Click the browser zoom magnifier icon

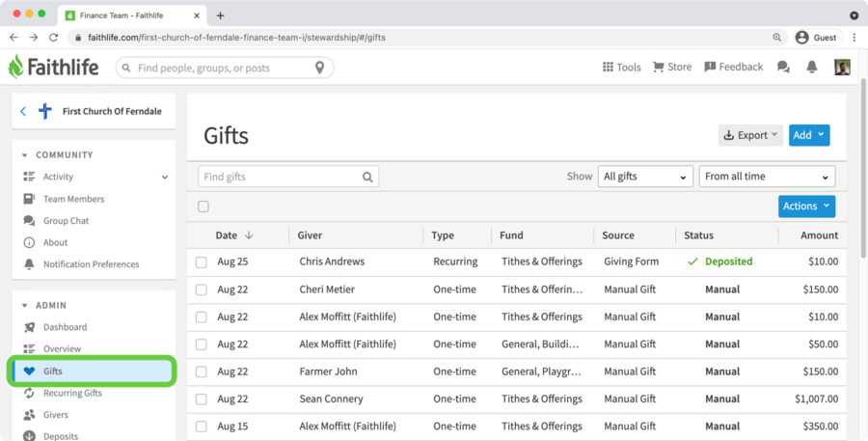(x=777, y=37)
